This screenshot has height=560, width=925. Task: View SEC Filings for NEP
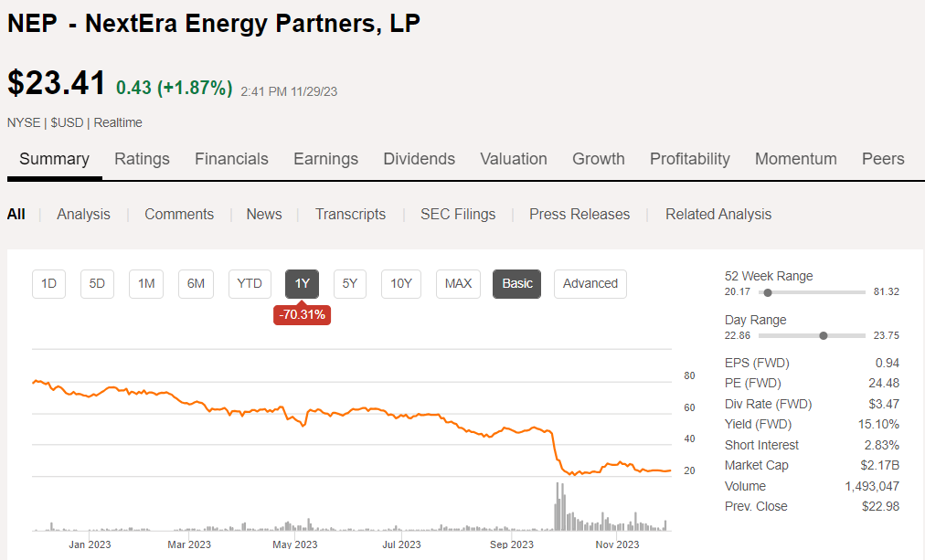458,214
